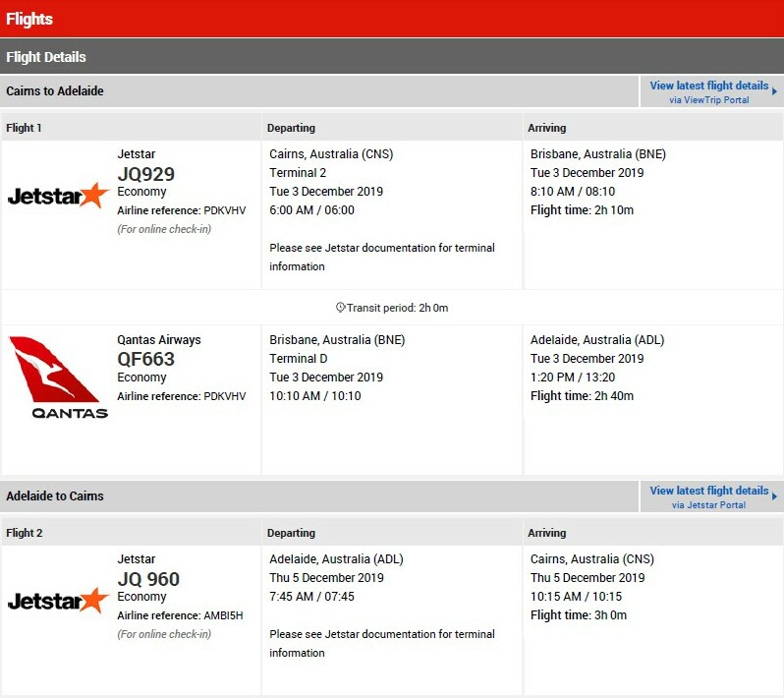Click Transit period: 2h 0m text
The width and height of the screenshot is (784, 698).
point(398,308)
